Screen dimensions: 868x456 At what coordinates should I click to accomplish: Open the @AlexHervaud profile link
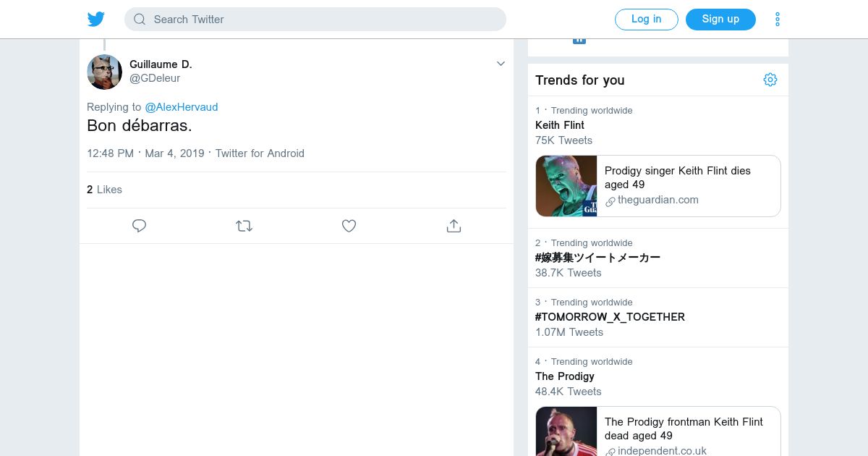point(181,107)
